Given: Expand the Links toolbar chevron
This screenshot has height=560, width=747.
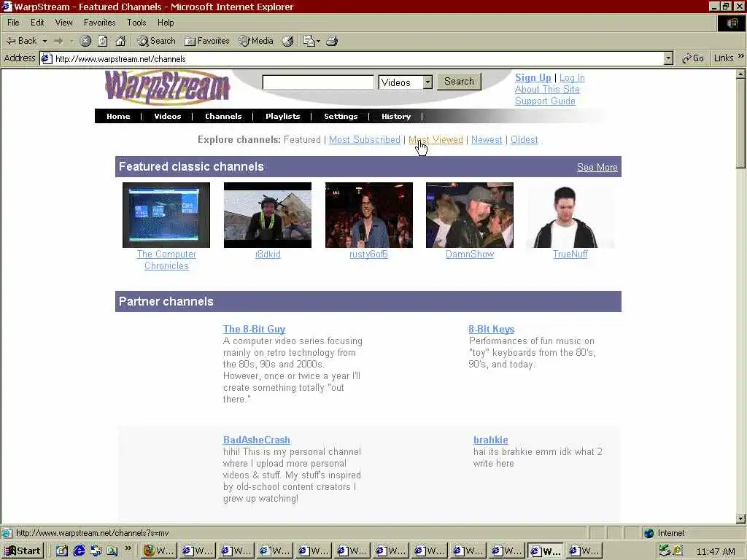Looking at the screenshot, I should click(740, 56).
